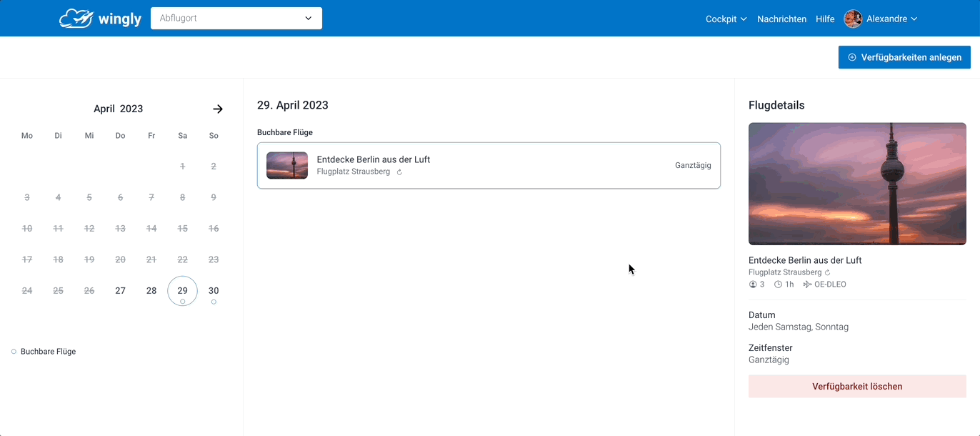Click the recurring icon in Flugdetails
Viewport: 980px width, 436px height.
pyautogui.click(x=828, y=272)
